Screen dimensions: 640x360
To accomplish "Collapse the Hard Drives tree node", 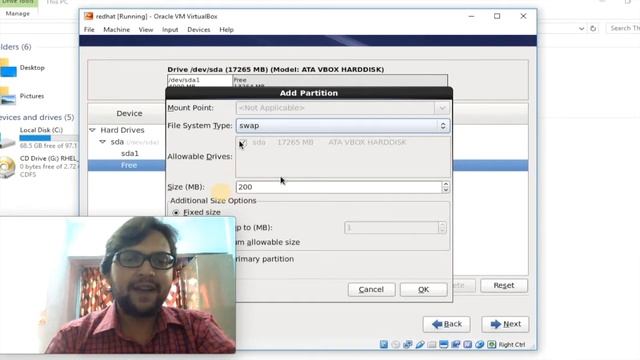I will pos(93,130).
